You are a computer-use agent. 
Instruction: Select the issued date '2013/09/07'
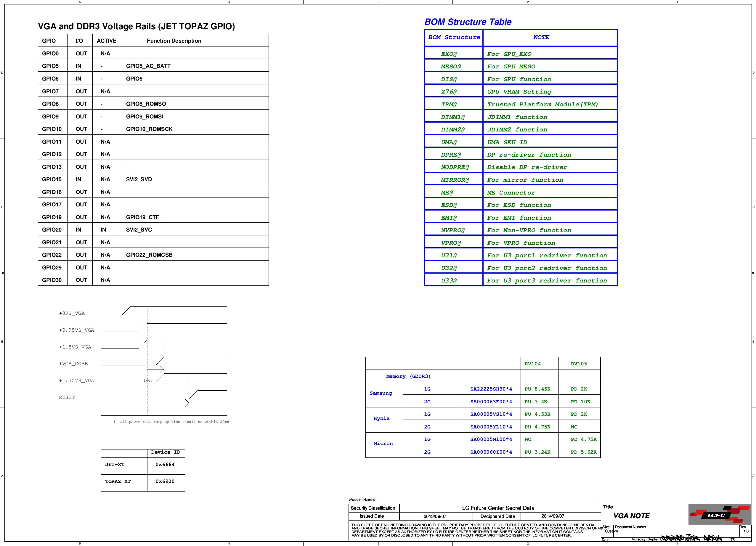click(x=435, y=516)
